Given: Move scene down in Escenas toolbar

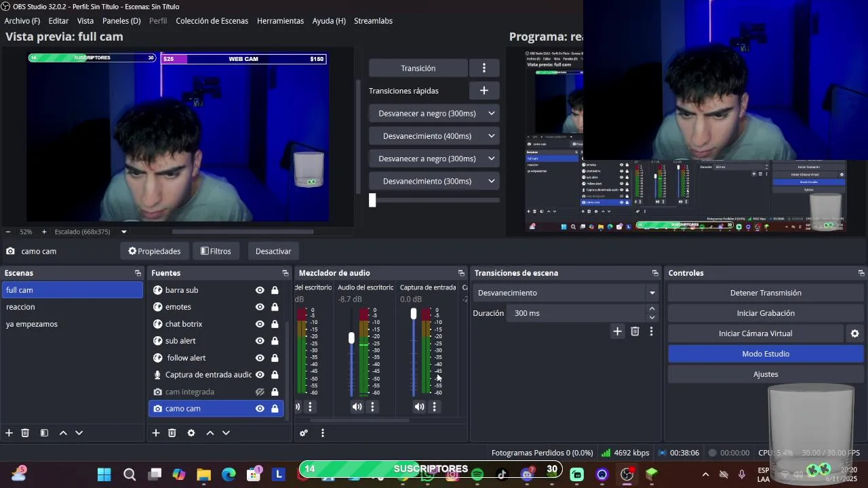Looking at the screenshot, I should (x=79, y=432).
